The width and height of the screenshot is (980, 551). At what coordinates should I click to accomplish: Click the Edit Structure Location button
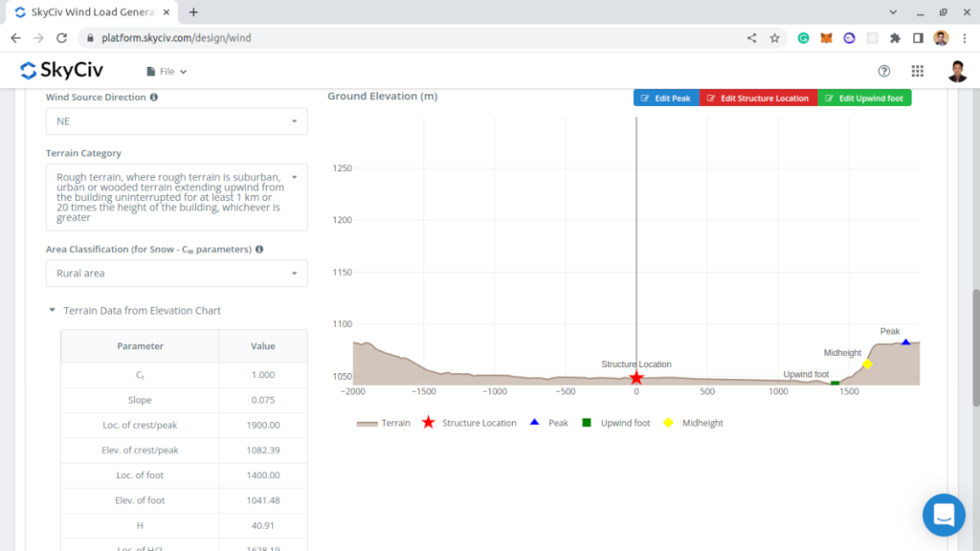tap(758, 99)
